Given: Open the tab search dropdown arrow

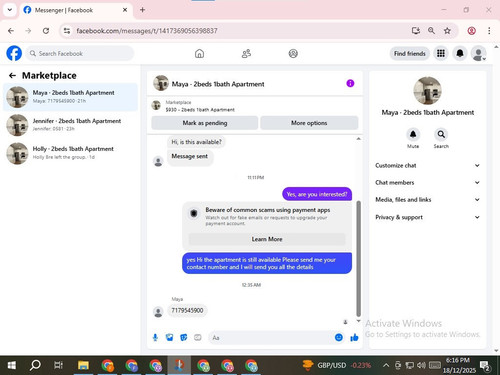Looking at the screenshot, I should 10,10.
